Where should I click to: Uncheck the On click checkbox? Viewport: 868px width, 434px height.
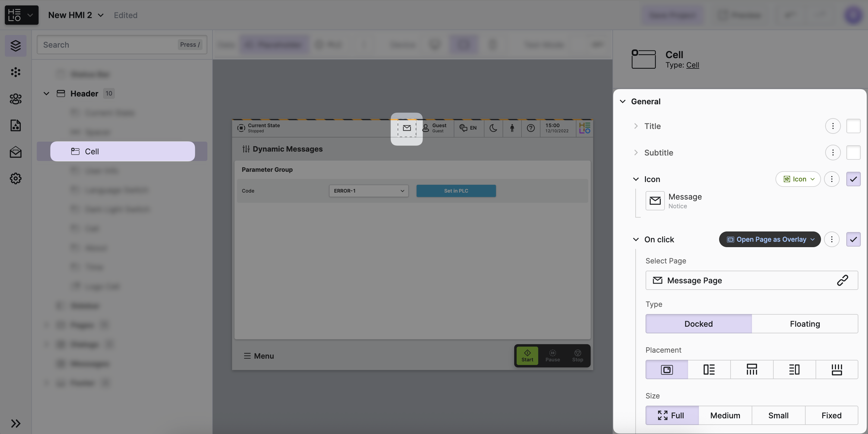(853, 239)
